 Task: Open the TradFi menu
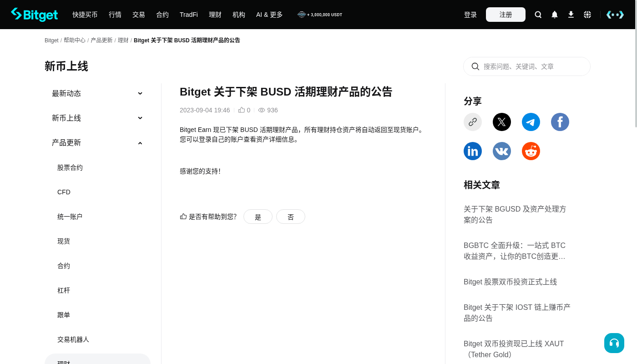189,15
